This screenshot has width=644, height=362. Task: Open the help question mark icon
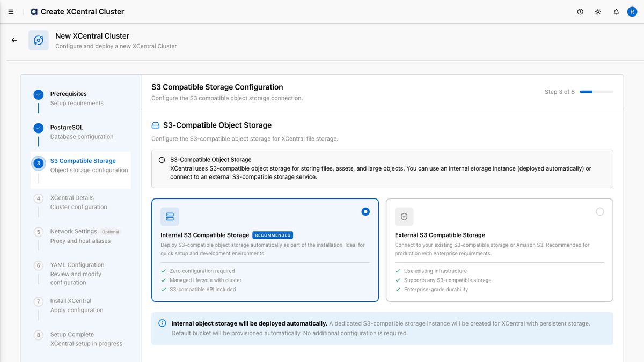580,12
